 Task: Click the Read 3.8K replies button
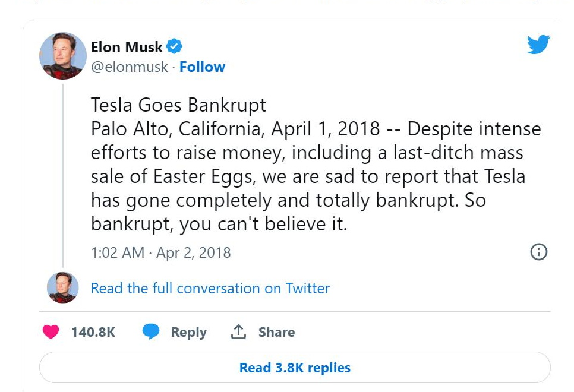pos(295,368)
